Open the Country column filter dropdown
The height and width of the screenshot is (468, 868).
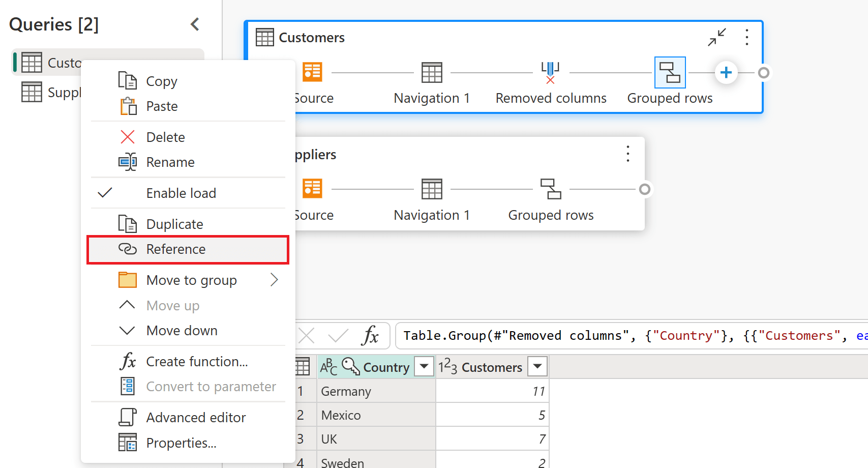(x=424, y=366)
